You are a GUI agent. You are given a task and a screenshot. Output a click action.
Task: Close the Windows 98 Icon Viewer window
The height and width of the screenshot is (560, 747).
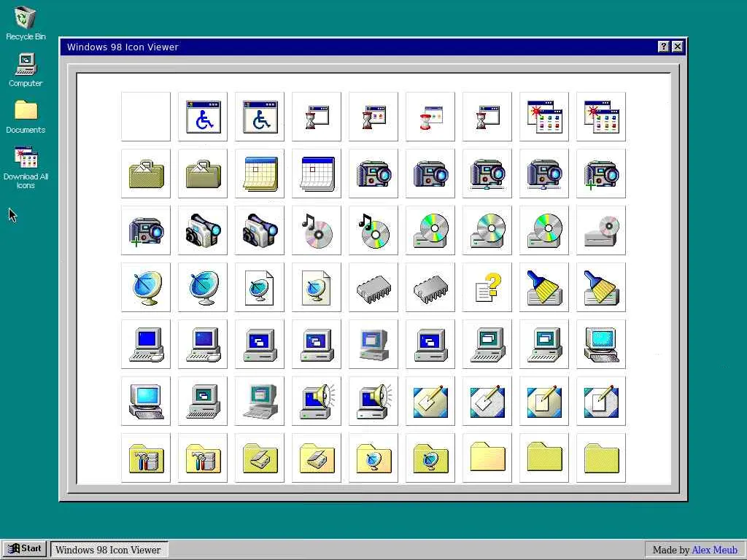pos(678,46)
